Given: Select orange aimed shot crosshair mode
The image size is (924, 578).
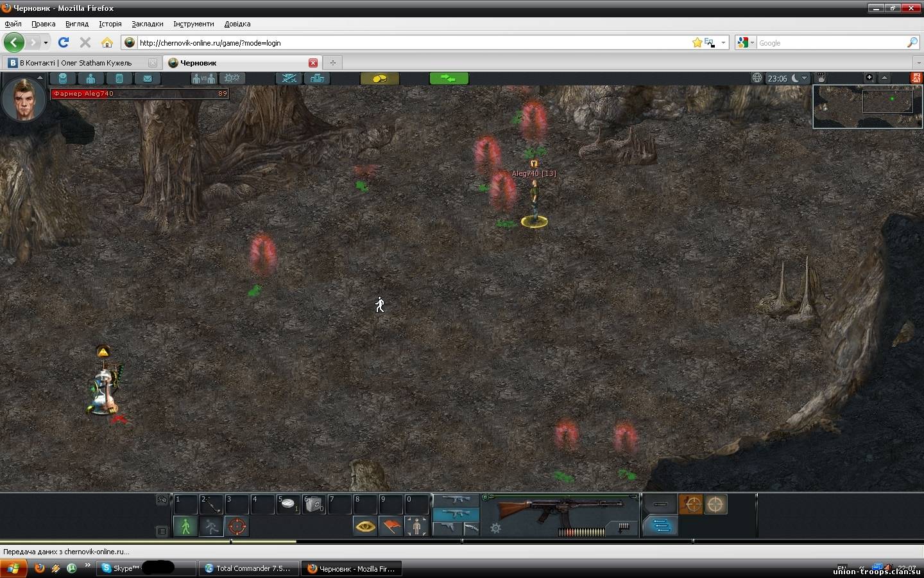Looking at the screenshot, I should point(691,504).
